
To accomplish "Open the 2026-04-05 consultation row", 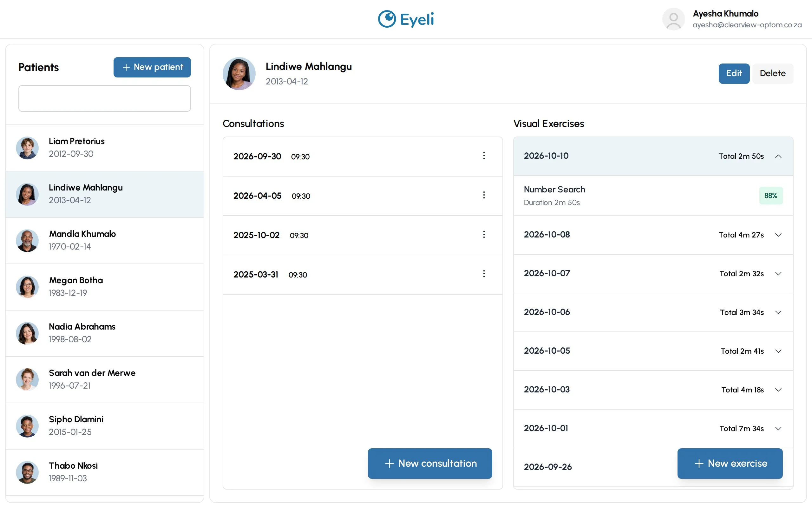I will 363,196.
